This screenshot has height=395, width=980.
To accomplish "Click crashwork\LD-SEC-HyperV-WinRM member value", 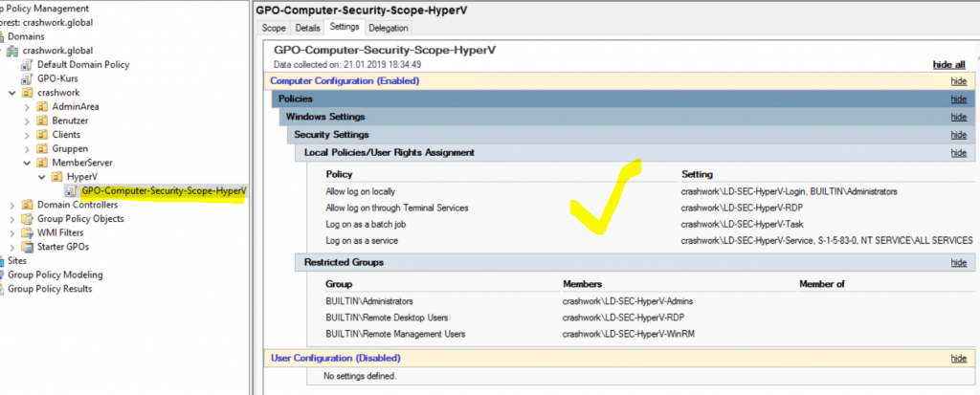I will click(629, 334).
